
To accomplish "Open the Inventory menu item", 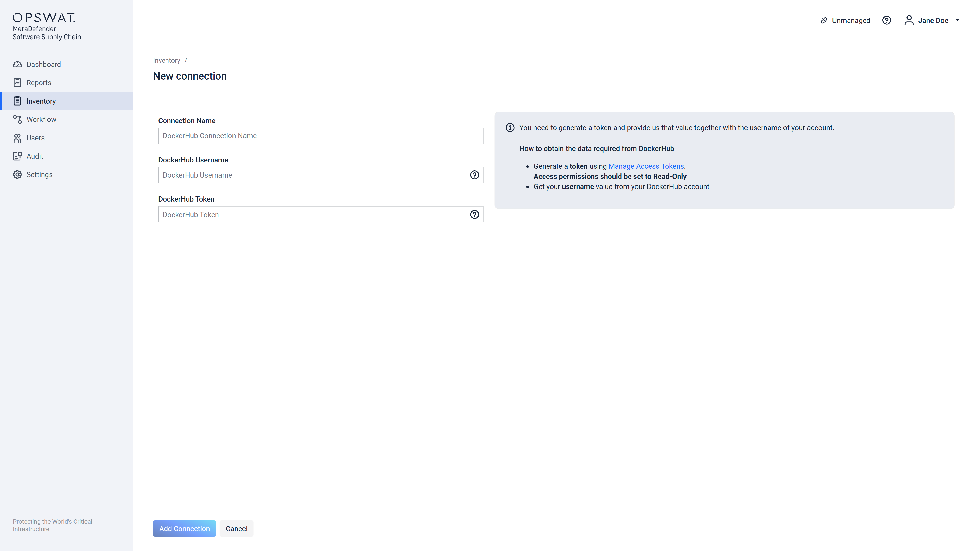I will point(41,101).
